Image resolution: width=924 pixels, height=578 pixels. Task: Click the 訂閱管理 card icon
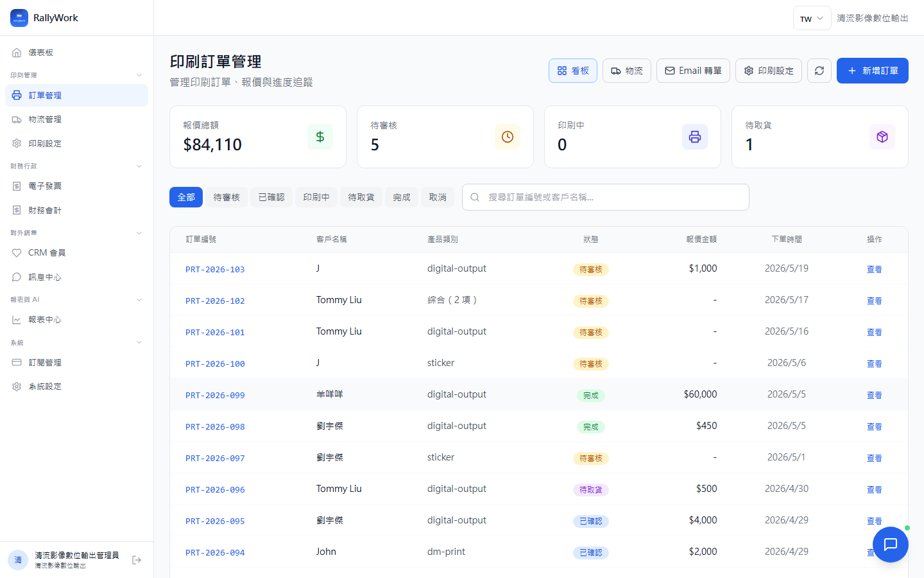coord(17,362)
